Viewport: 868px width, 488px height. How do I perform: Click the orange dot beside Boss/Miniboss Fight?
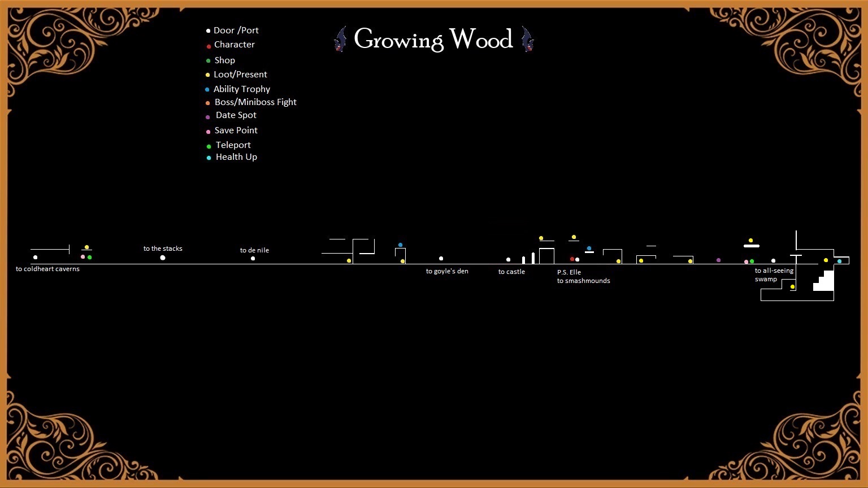(207, 103)
